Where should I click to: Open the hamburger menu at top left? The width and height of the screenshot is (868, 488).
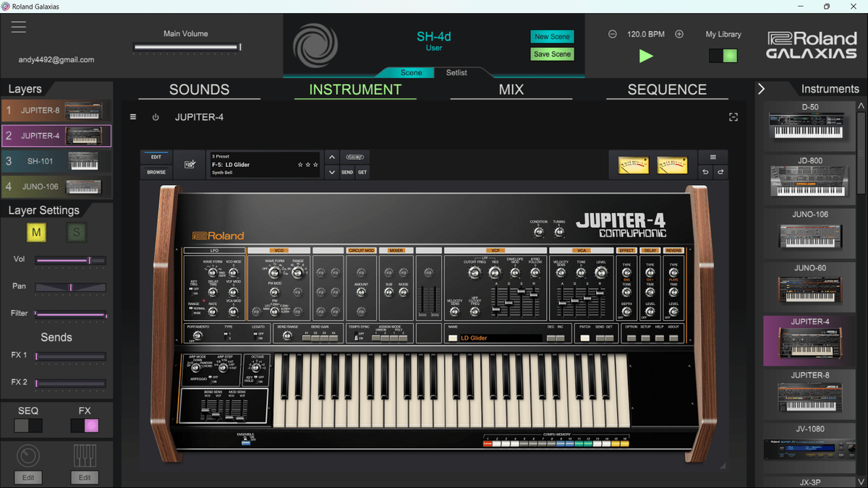(x=18, y=27)
